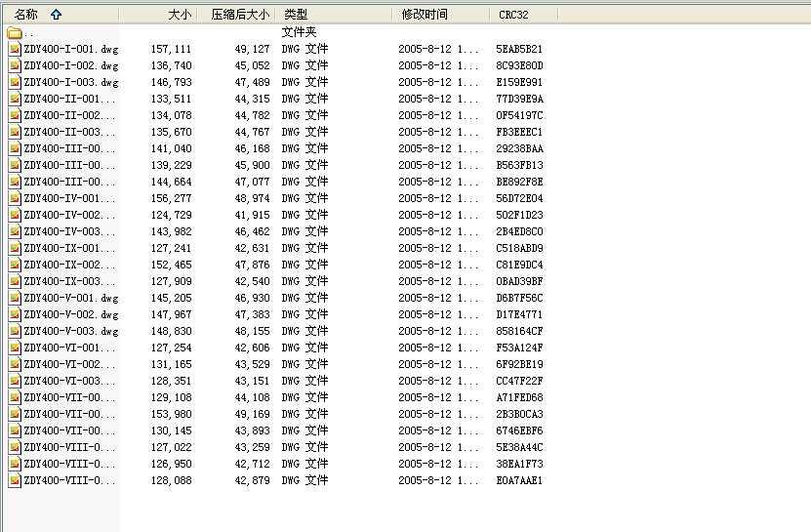Viewport: 811px width, 532px height.
Task: Sort by the 压缩后大小 column header
Action: click(x=236, y=15)
